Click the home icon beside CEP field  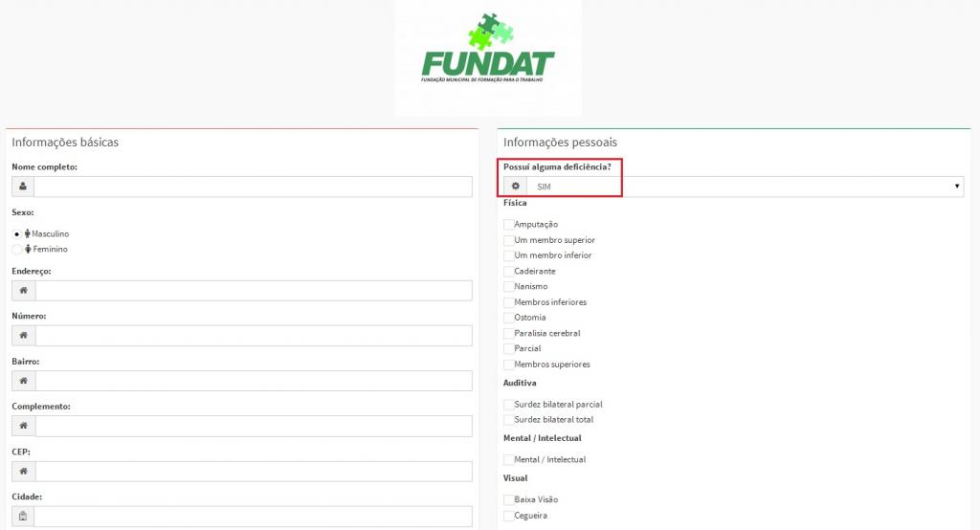(23, 472)
